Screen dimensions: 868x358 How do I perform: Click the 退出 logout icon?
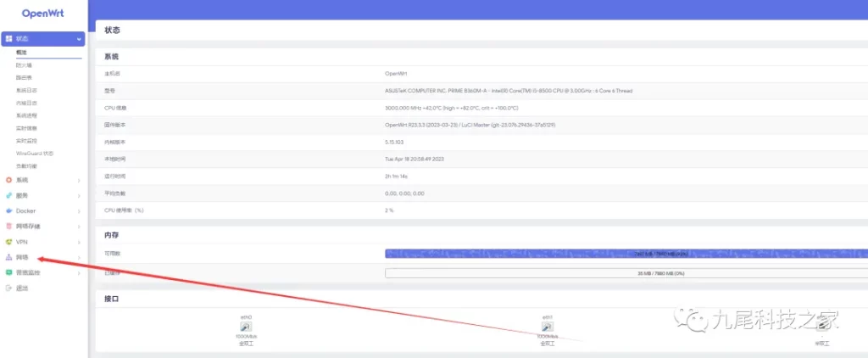pyautogui.click(x=8, y=288)
